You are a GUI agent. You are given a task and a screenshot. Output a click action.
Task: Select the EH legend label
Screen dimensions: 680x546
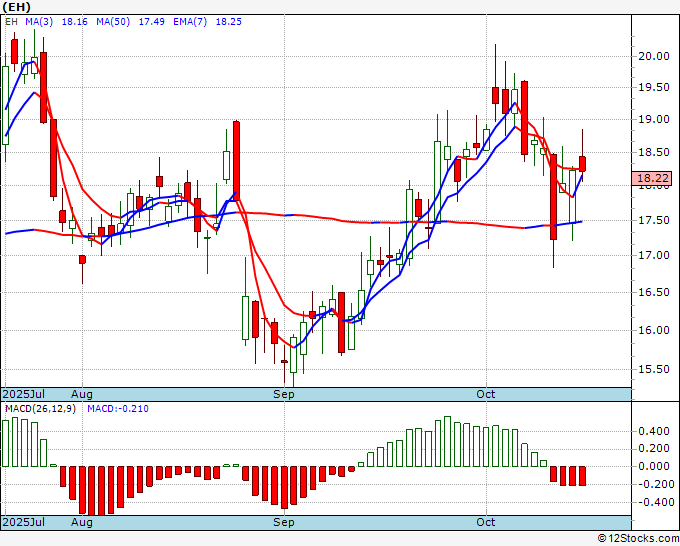coord(11,22)
